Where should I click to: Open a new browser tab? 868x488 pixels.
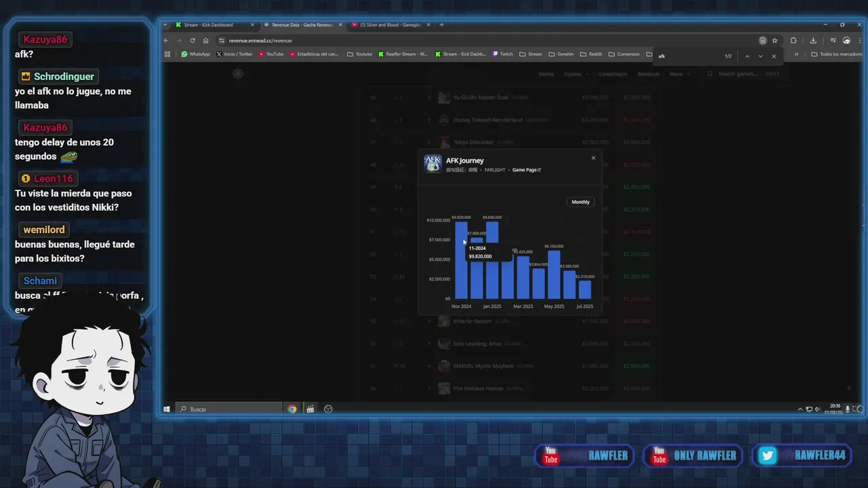(441, 25)
